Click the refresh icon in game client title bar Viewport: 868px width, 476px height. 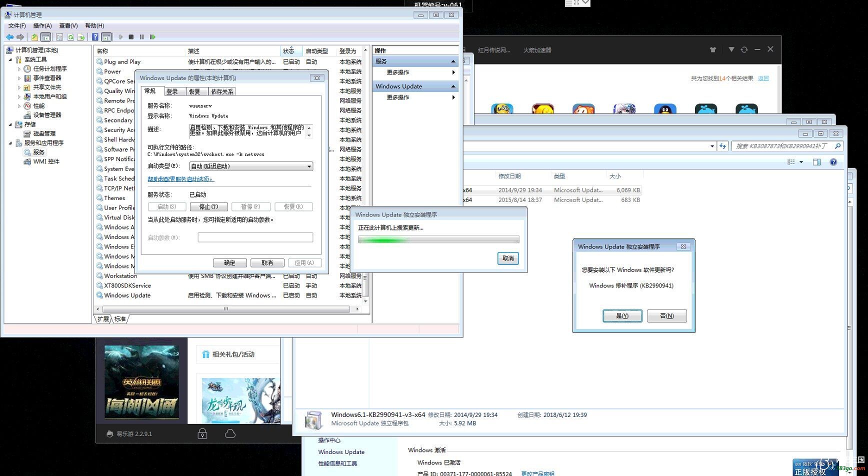click(x=744, y=49)
